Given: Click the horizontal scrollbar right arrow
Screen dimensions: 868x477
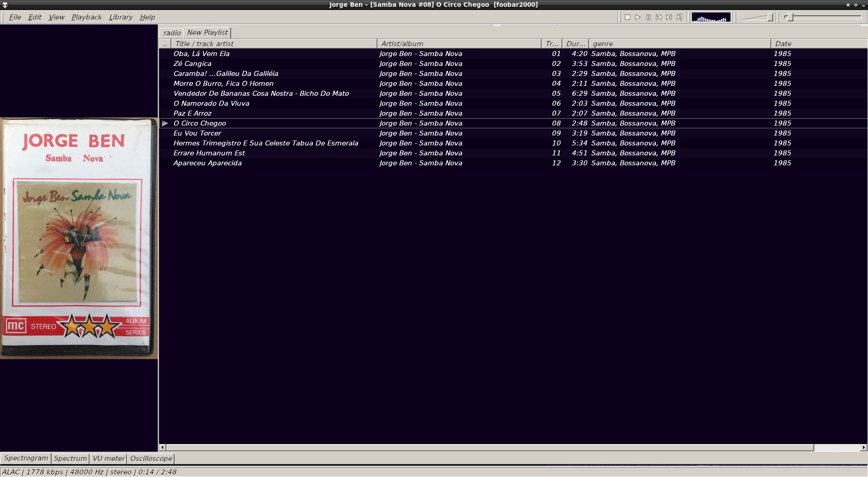Looking at the screenshot, I should (x=863, y=448).
